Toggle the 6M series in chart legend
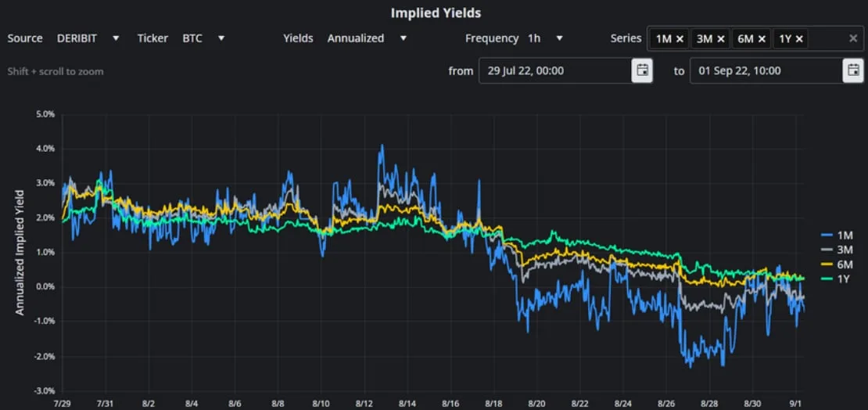The height and width of the screenshot is (410, 868). (837, 264)
